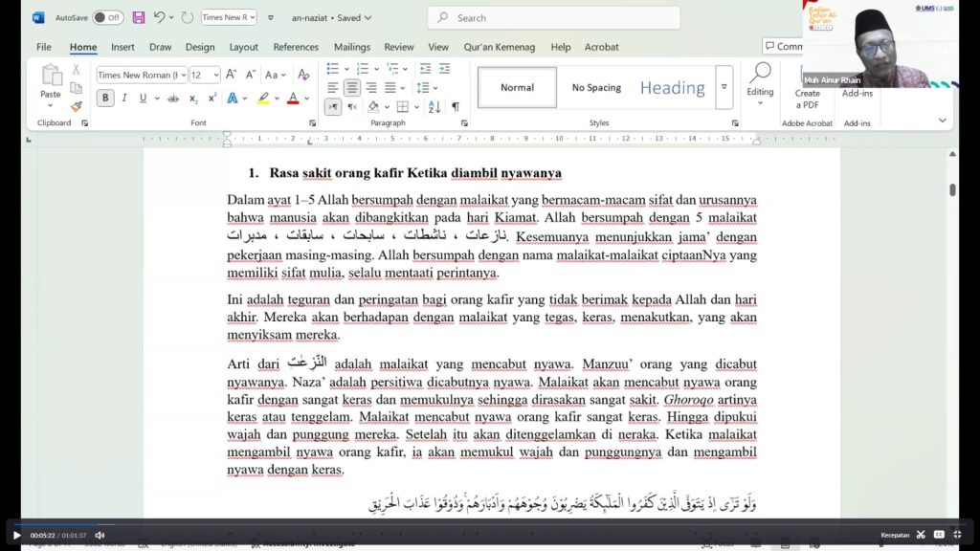
Task: Open the Font dialog box launcher
Action: pyautogui.click(x=313, y=123)
